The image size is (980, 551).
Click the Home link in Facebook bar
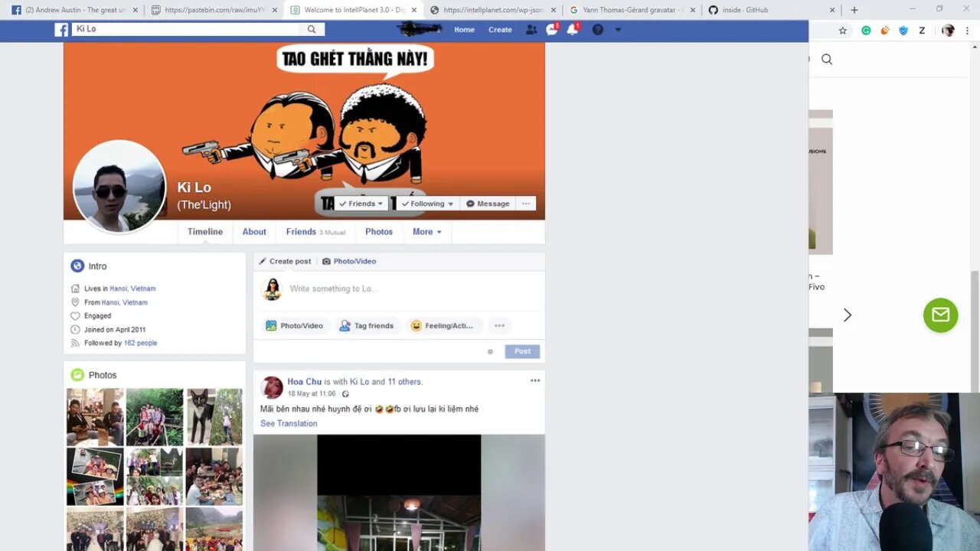point(464,30)
